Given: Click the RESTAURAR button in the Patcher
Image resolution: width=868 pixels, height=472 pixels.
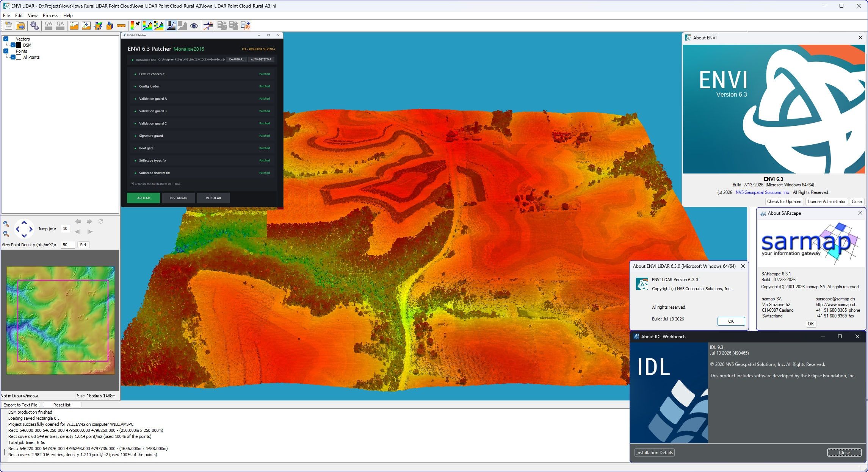Looking at the screenshot, I should pyautogui.click(x=179, y=198).
